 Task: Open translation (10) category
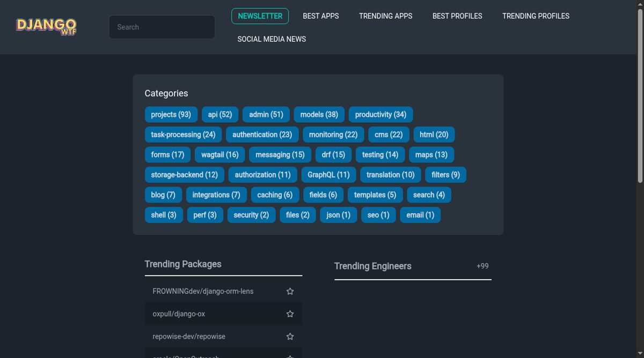point(390,175)
